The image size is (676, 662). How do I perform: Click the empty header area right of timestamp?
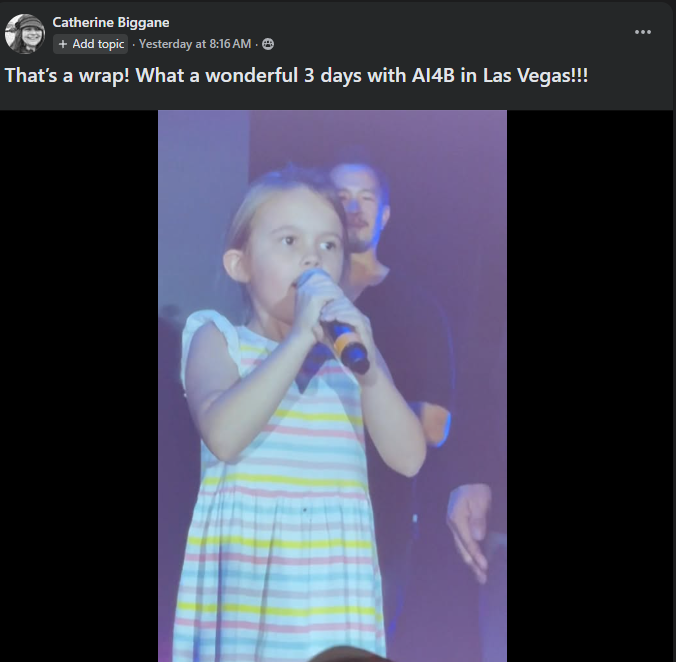click(450, 44)
